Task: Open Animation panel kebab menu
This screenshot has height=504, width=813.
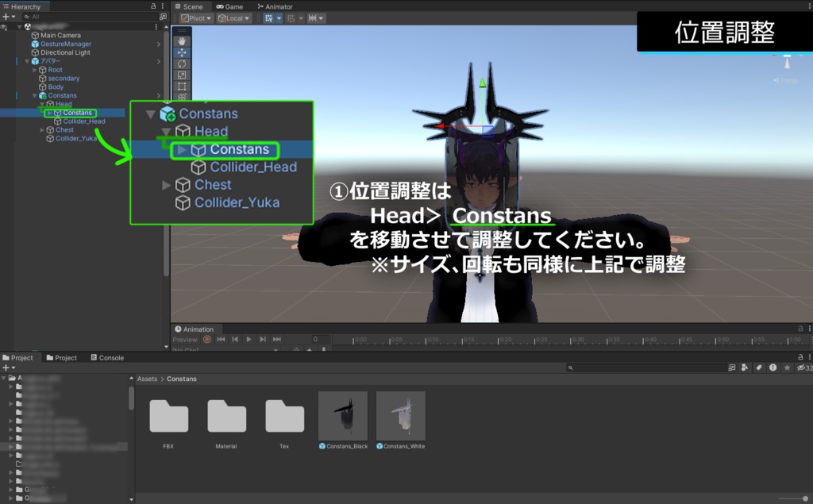Action: [809, 329]
